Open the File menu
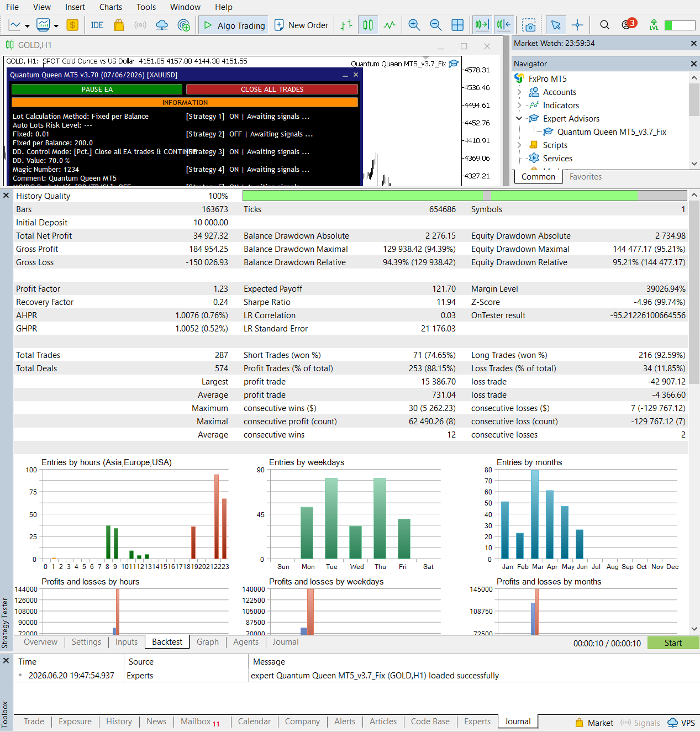The height and width of the screenshot is (732, 700). click(x=12, y=7)
